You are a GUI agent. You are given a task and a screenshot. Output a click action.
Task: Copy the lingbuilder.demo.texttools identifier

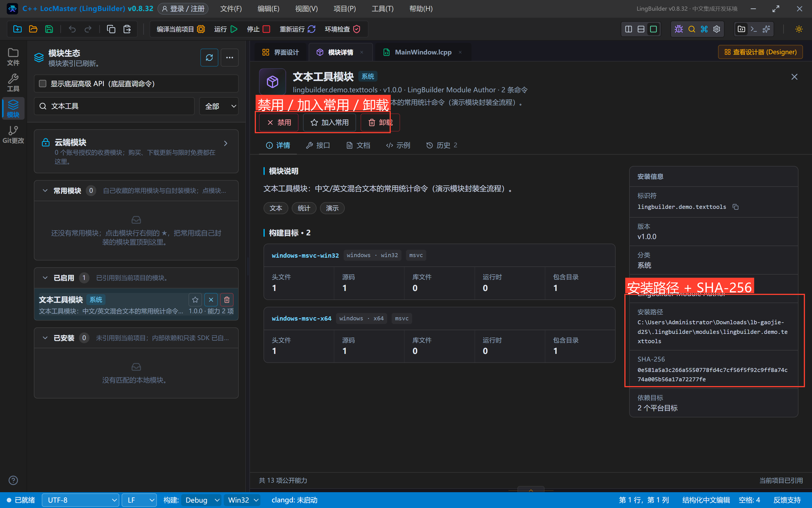[736, 207]
